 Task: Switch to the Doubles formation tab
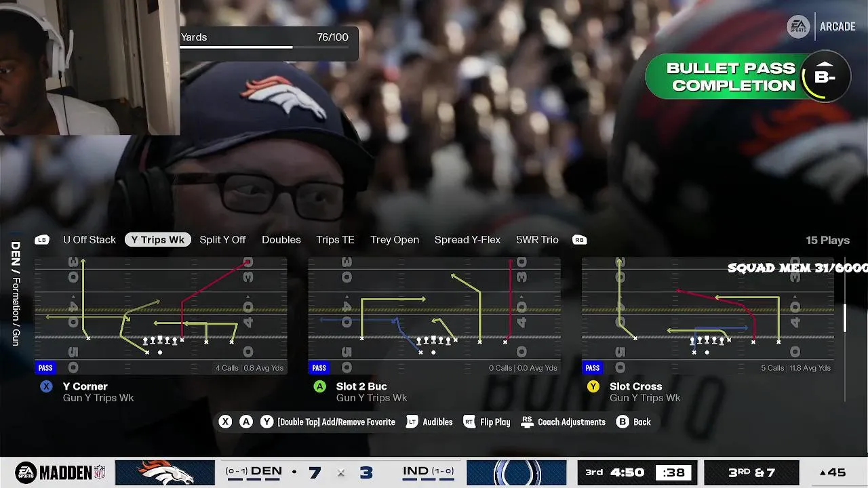click(x=281, y=240)
